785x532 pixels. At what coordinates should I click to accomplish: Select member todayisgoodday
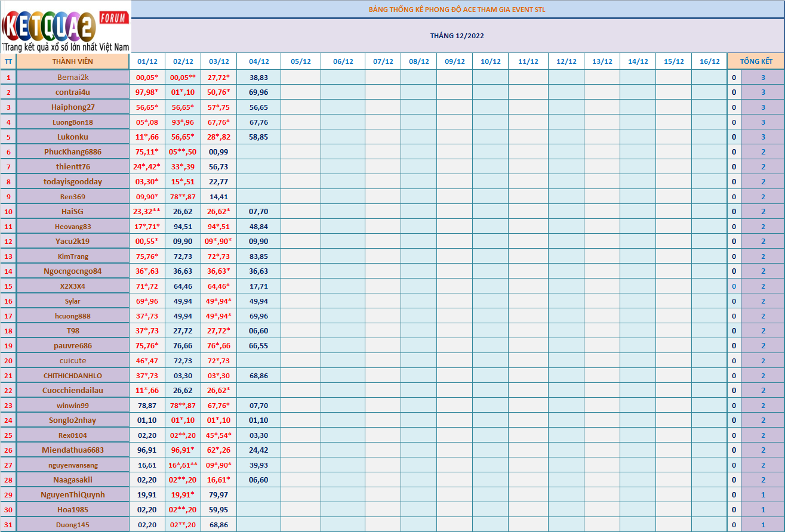coord(73,182)
